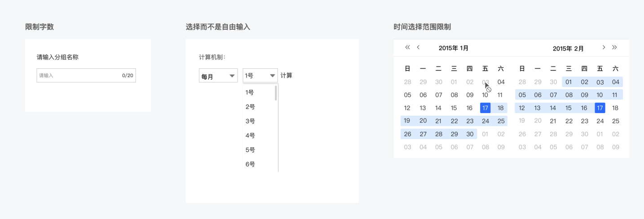Click January 10 date cell
This screenshot has width=644, height=219.
[x=485, y=95]
